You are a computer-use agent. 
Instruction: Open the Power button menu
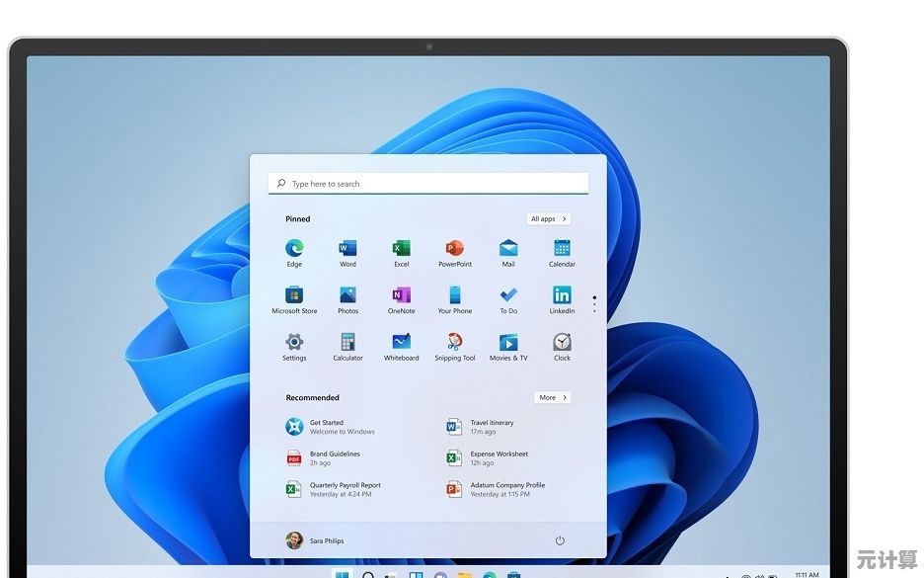(x=560, y=540)
